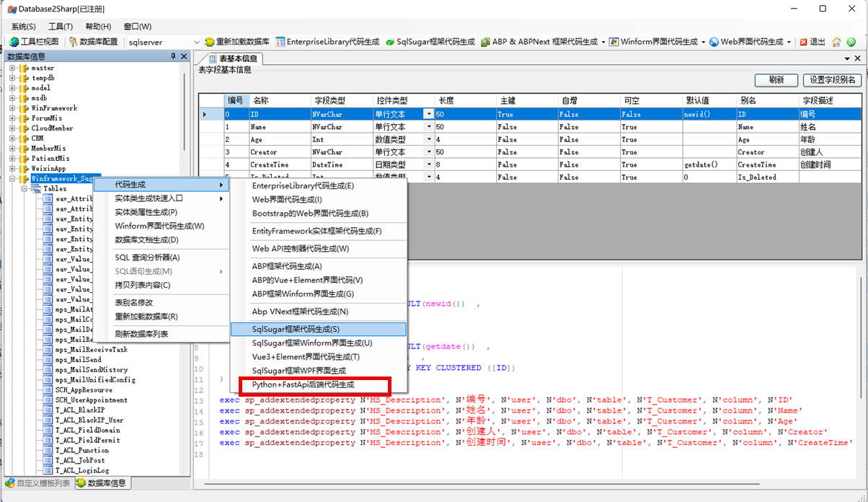Expand the master database node

[12, 68]
